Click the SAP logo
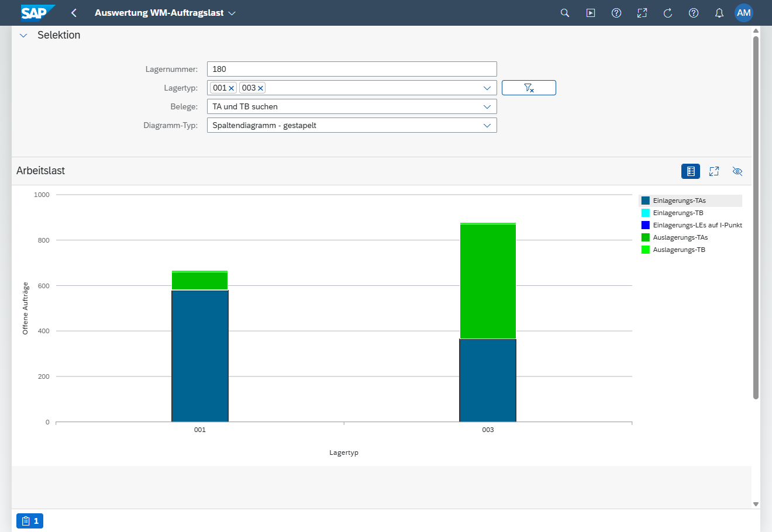The image size is (772, 532). [38, 12]
